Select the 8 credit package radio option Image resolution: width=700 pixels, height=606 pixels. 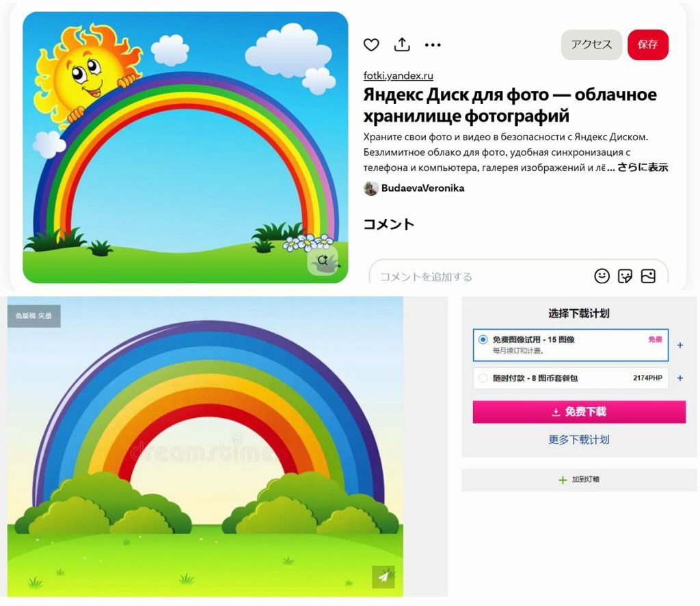(x=483, y=378)
